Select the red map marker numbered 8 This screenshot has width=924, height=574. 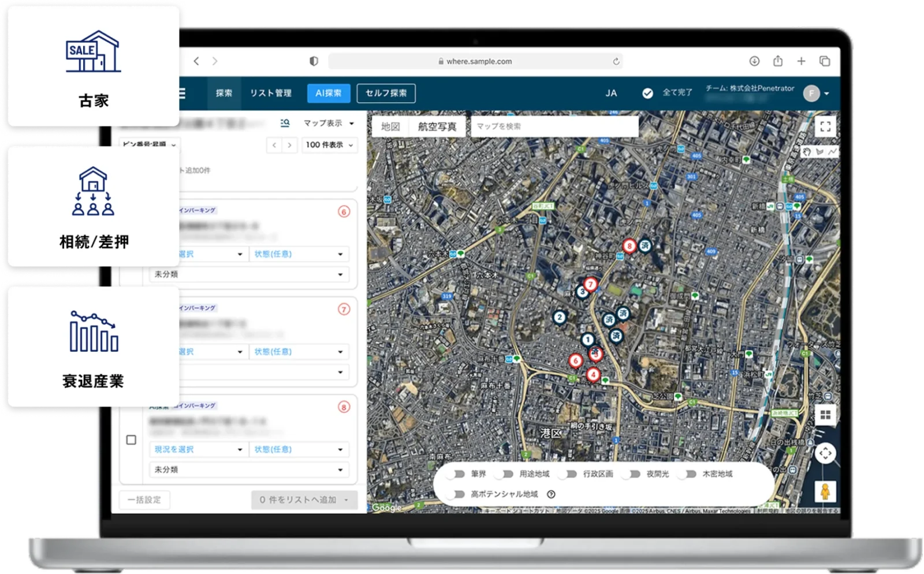pos(629,246)
